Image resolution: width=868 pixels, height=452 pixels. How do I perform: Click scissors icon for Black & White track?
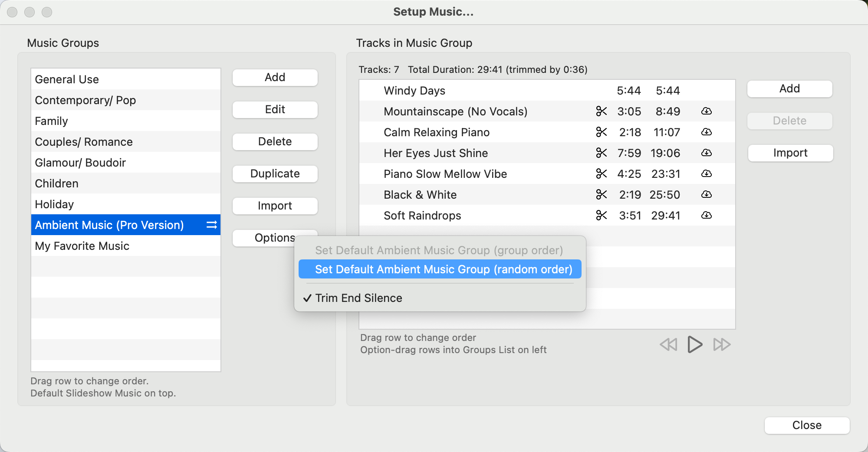(601, 195)
